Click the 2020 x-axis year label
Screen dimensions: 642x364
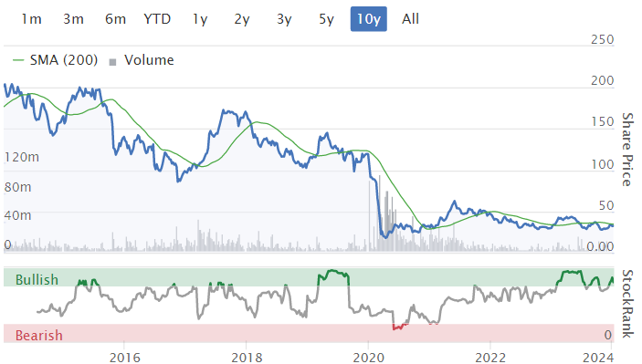(x=369, y=358)
